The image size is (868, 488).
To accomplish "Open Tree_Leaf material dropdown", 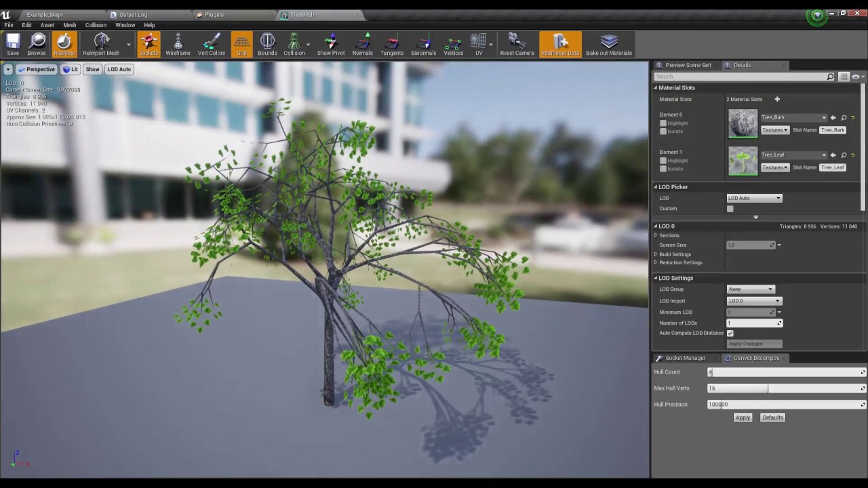I will [793, 155].
